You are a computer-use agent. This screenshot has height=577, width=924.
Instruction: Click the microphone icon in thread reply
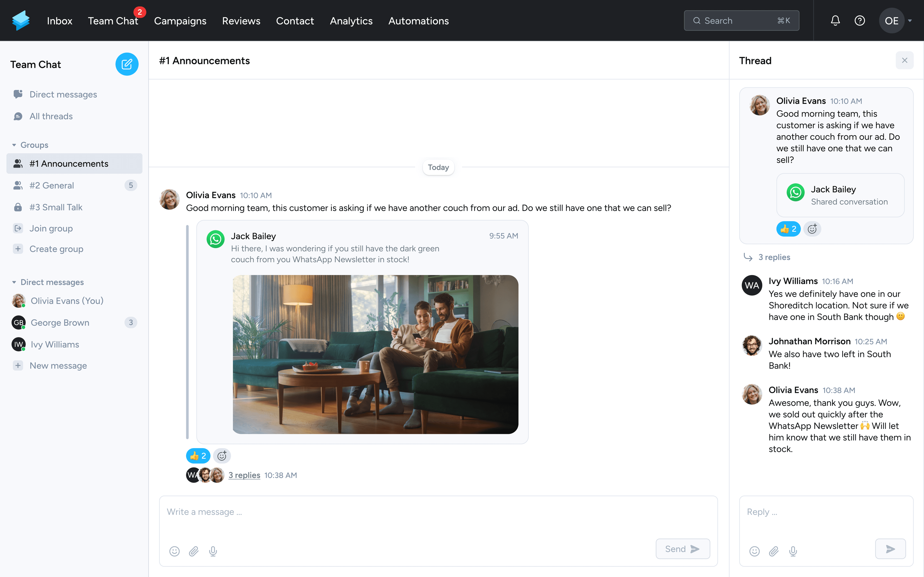[793, 551]
